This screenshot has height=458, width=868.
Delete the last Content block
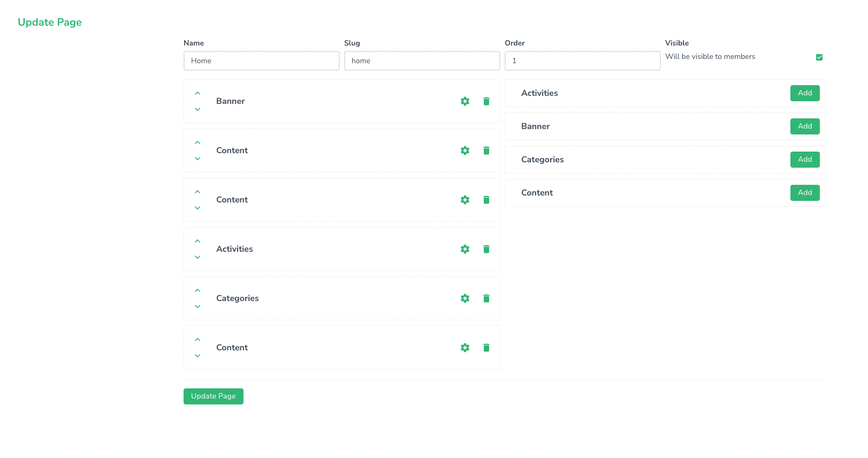pos(486,348)
